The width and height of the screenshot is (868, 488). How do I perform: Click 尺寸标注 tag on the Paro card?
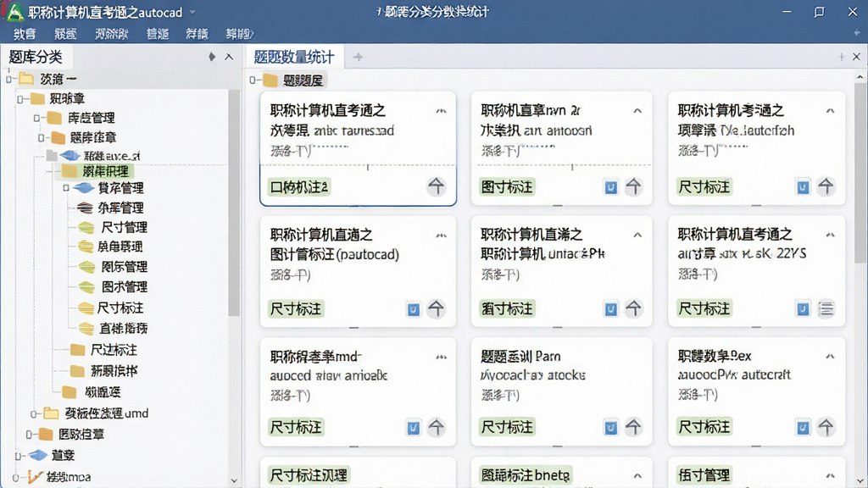click(507, 427)
